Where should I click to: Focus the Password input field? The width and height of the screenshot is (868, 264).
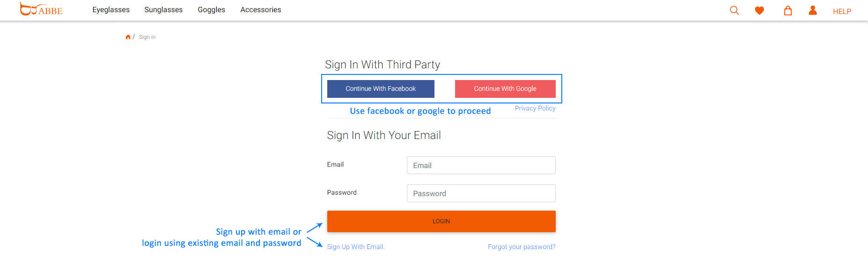481,193
